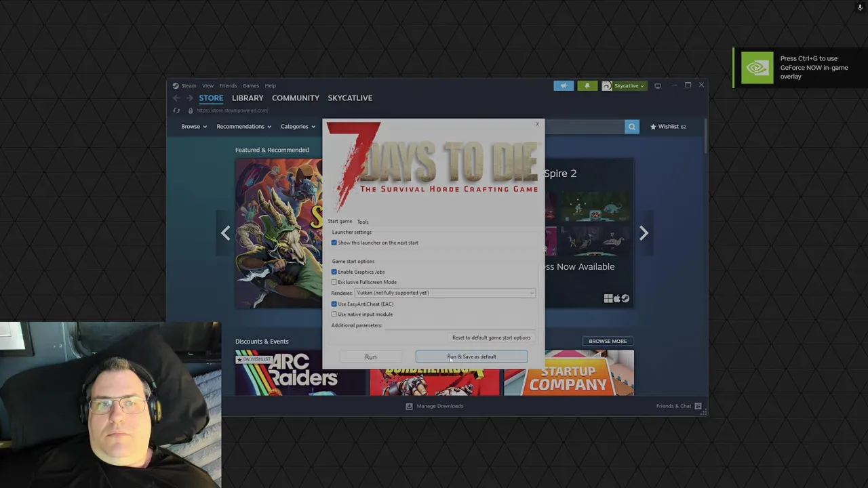Expand the Recommendations menu
868x488 pixels.
tap(243, 126)
